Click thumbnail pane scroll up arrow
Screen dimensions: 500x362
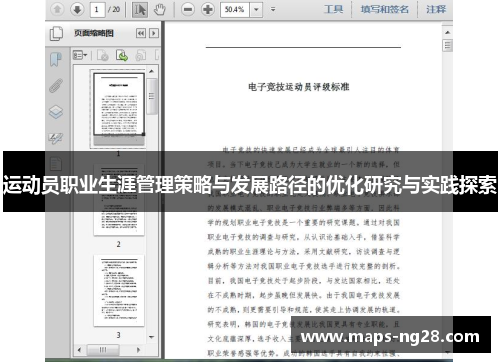pyautogui.click(x=152, y=71)
